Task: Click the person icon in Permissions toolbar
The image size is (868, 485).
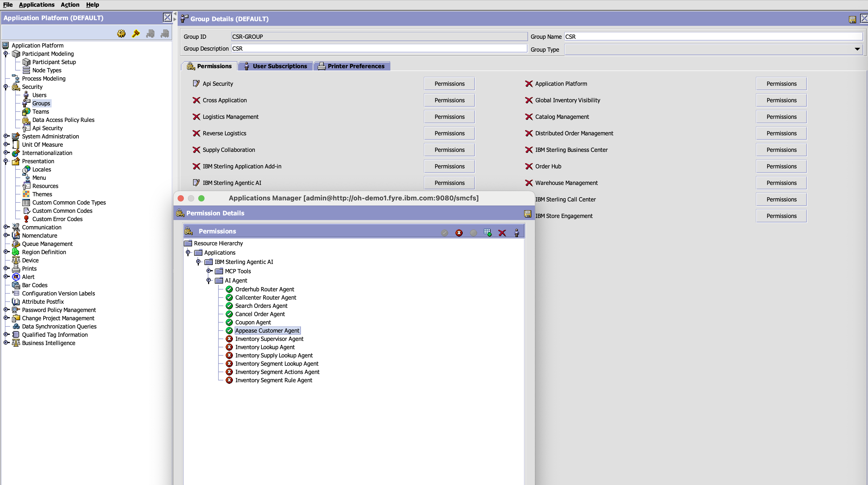Action: click(517, 233)
